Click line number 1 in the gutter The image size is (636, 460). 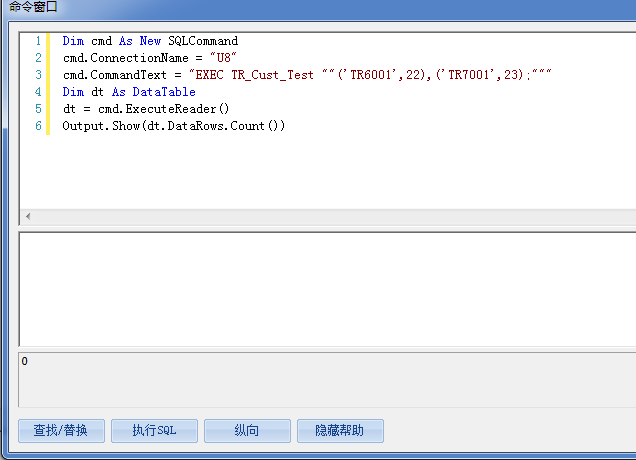tap(37, 41)
